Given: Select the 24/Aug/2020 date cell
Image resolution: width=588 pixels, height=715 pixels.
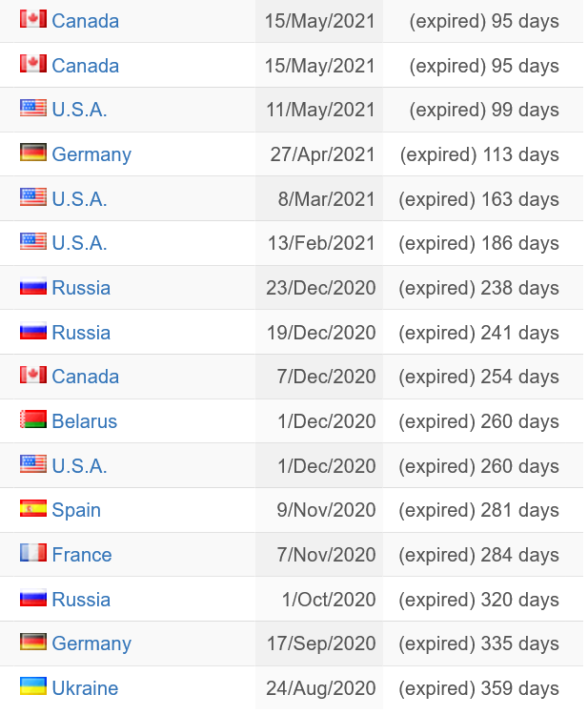Looking at the screenshot, I should pos(319,688).
